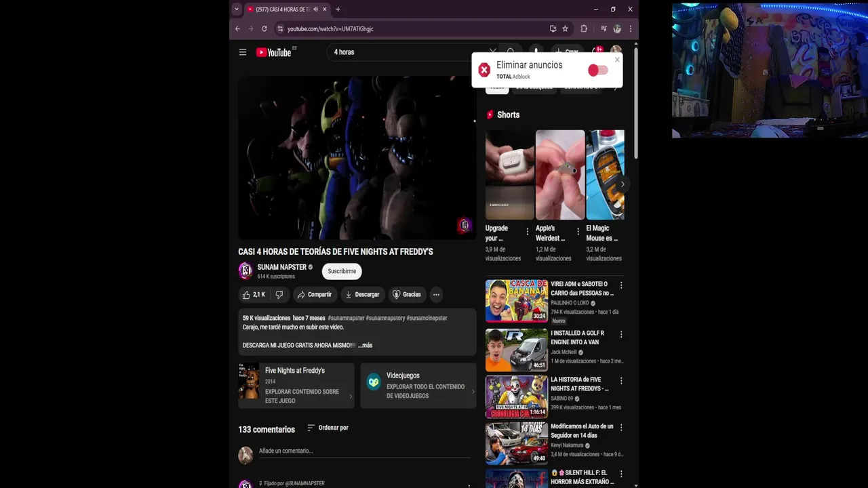
Task: Click the #sunamnapstory hashtag
Action: (385, 318)
